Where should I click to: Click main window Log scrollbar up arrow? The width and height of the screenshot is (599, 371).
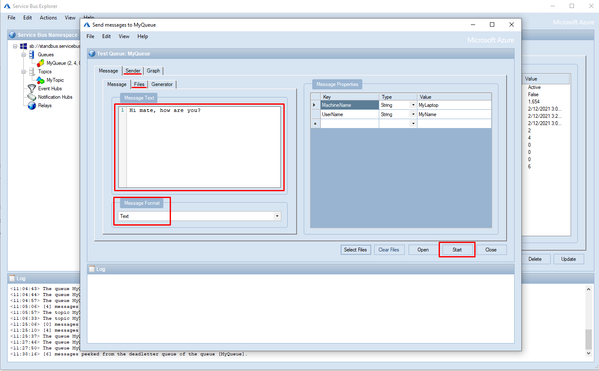(588, 289)
